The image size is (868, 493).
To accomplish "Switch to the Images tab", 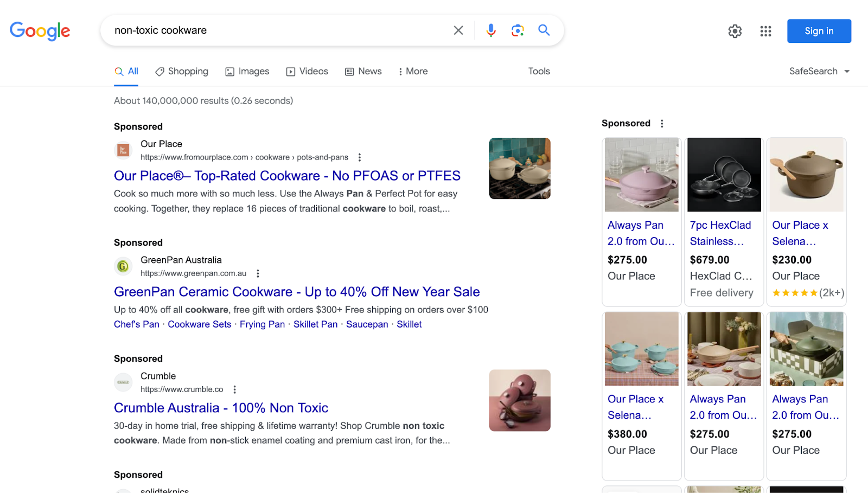I will (247, 71).
